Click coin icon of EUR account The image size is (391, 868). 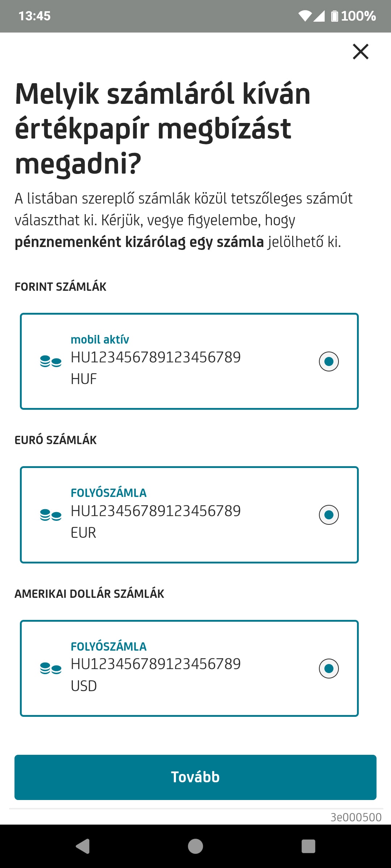pos(51,515)
